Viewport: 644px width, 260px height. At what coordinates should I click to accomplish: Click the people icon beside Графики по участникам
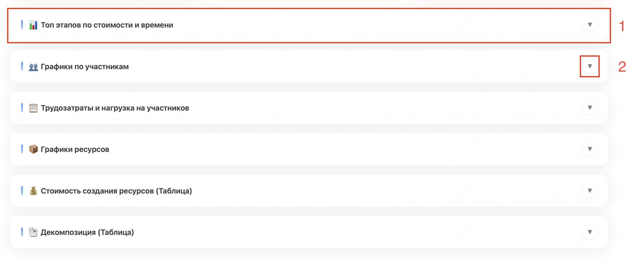(33, 67)
